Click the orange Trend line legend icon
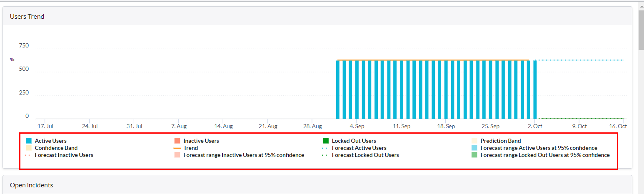 click(x=177, y=148)
